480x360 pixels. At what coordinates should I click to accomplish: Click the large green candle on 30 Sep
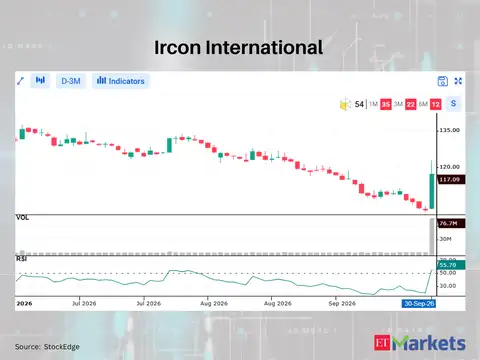(x=432, y=191)
